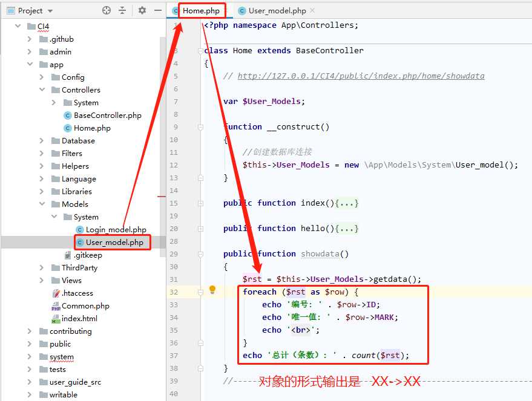Open the URL link in comment line 5
This screenshot has height=401, width=532.
pyautogui.click(x=361, y=76)
